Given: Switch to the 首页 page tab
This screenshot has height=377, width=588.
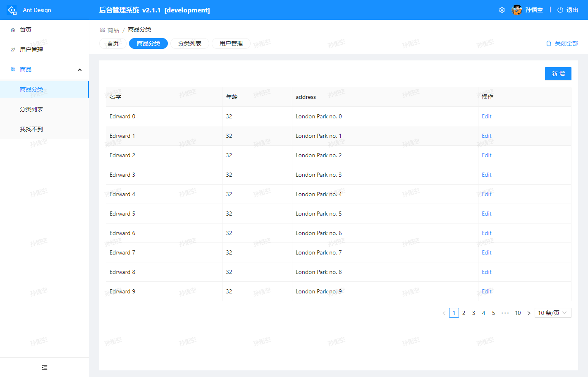Looking at the screenshot, I should pos(113,43).
